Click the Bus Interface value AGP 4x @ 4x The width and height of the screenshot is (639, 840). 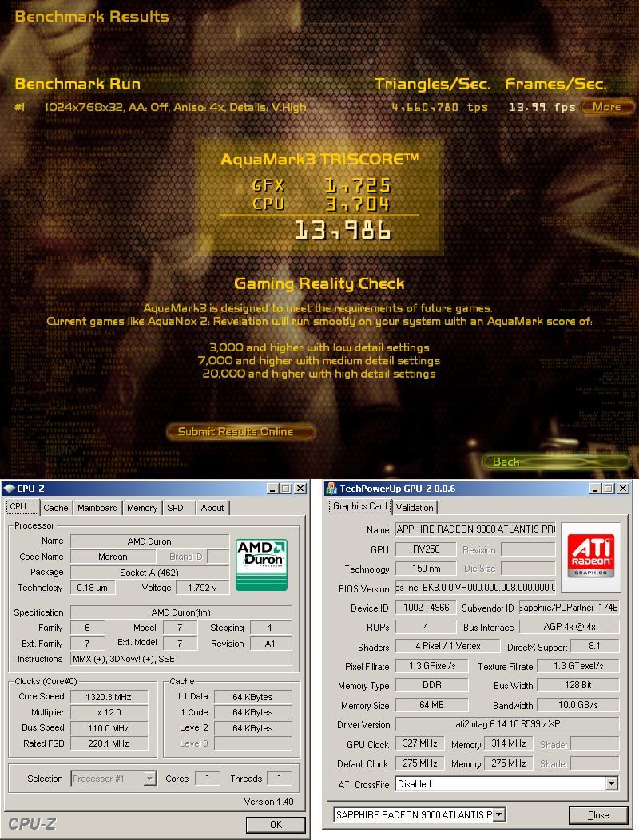coord(570,627)
